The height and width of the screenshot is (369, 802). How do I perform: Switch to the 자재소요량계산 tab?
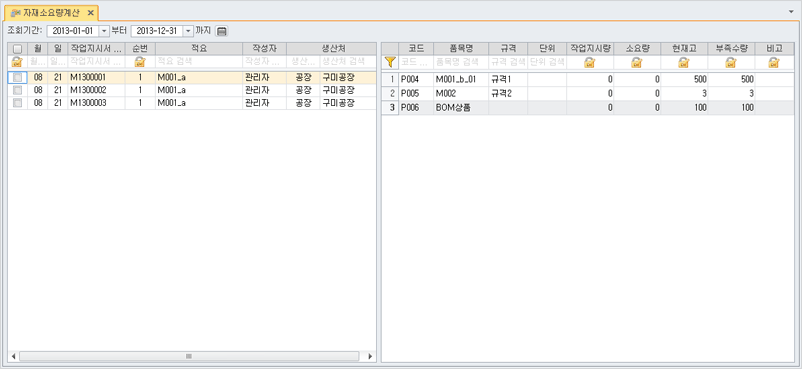(x=51, y=12)
